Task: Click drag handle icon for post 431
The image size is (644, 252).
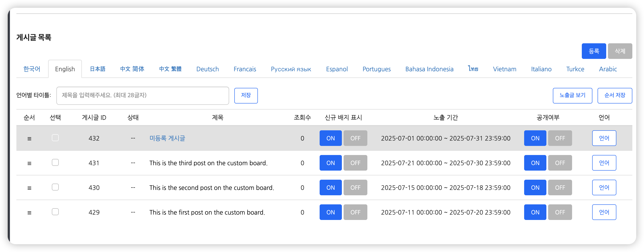Action: pyautogui.click(x=29, y=163)
